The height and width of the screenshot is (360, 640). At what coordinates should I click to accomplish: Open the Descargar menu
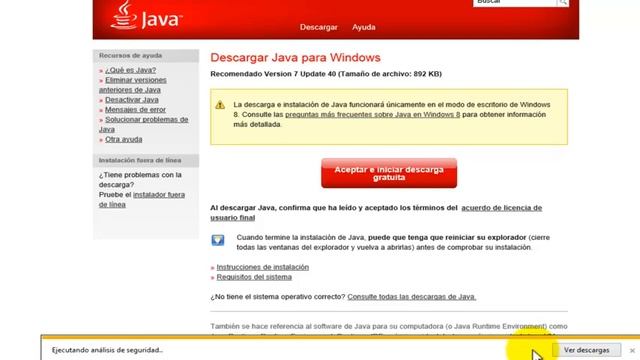318,27
